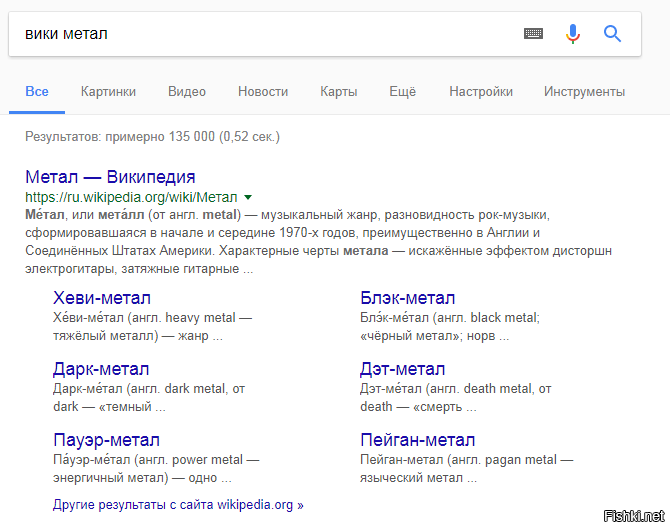Open Настройки search settings

(x=481, y=91)
